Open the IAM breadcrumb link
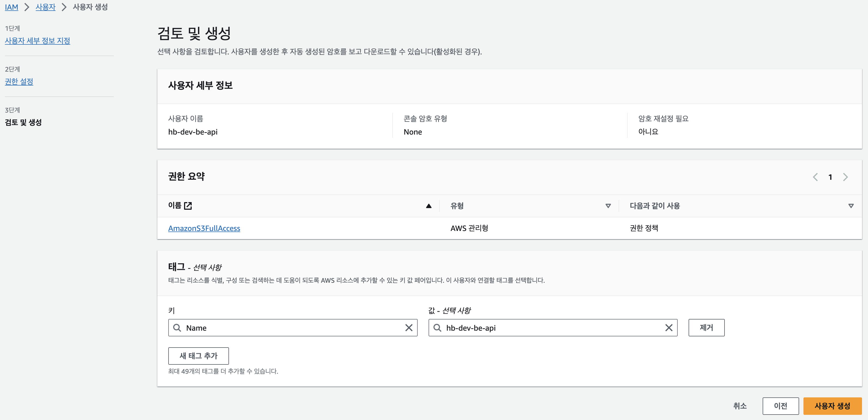The width and height of the screenshot is (868, 420). click(x=11, y=7)
